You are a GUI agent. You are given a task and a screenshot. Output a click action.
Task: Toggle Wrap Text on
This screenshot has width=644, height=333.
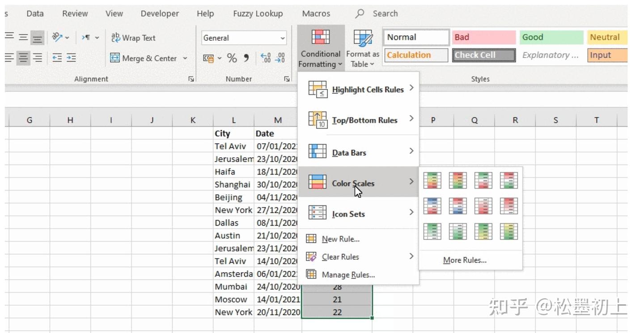(x=133, y=38)
